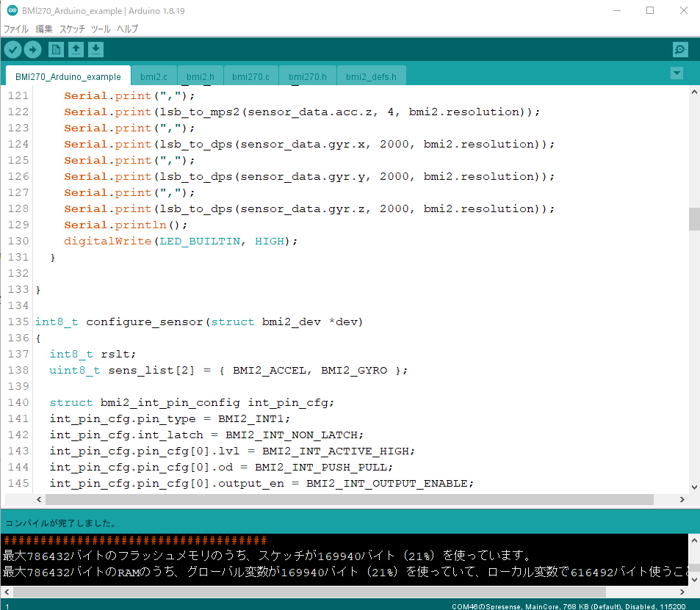This screenshot has width=700, height=610.
Task: Open the tab list dropdown arrow
Action: (x=676, y=73)
